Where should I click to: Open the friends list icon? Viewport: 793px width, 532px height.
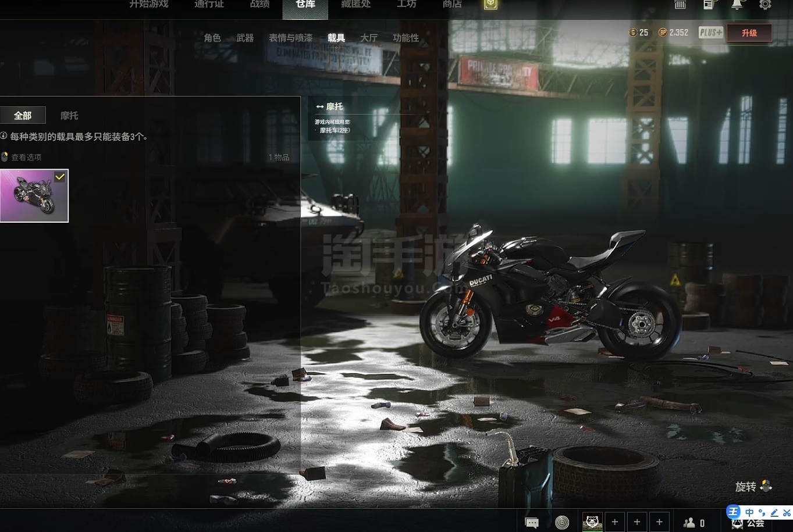[x=689, y=522]
